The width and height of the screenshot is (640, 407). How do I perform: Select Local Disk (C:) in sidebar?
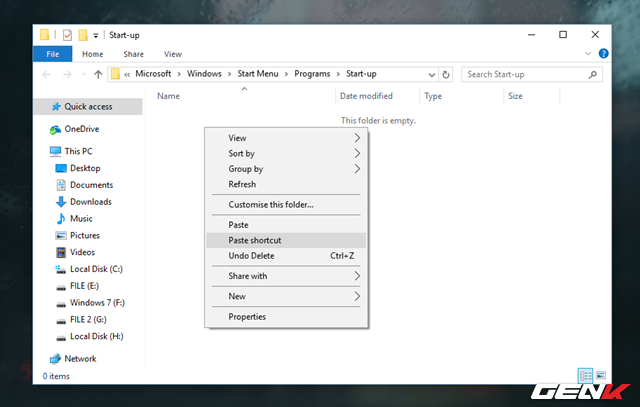click(95, 269)
